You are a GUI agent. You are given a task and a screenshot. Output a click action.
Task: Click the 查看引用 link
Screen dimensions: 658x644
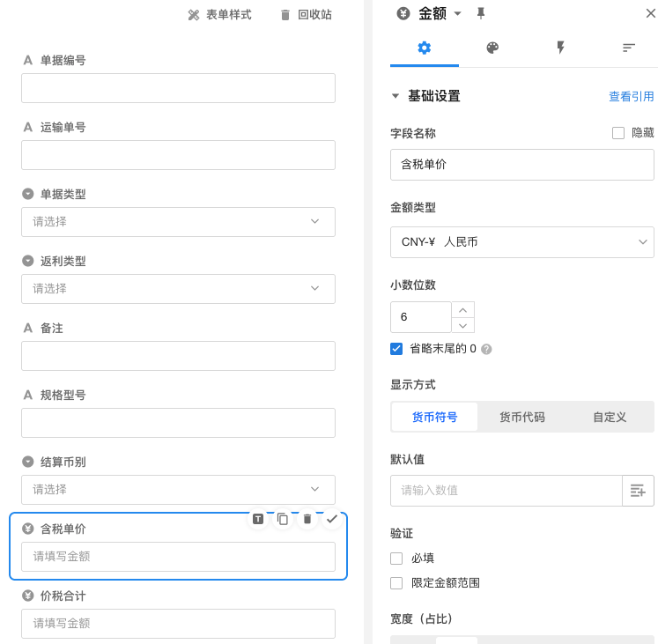(631, 97)
